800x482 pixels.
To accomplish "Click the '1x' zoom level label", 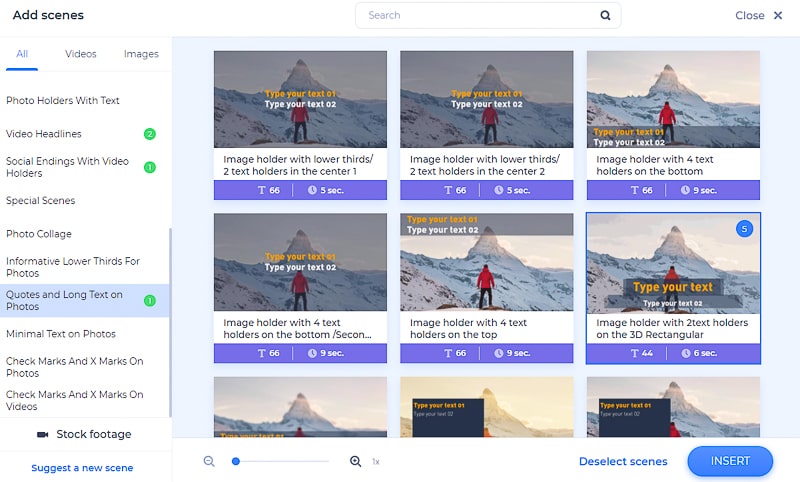I will pos(376,462).
